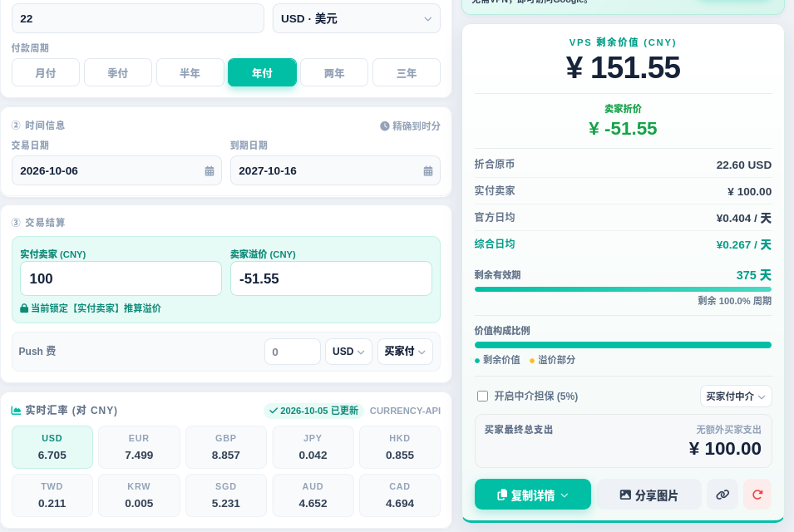The width and height of the screenshot is (794, 532).
Task: Click the 到期日期 field showing 2027-10-16
Action: [335, 170]
